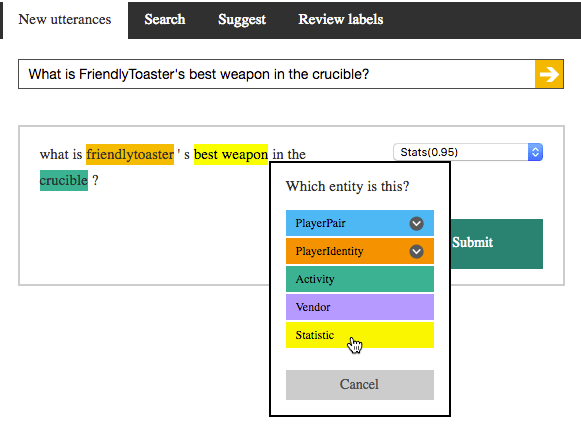Expand the PlayerIdentity chevron icon
581x434 pixels.
coord(416,251)
